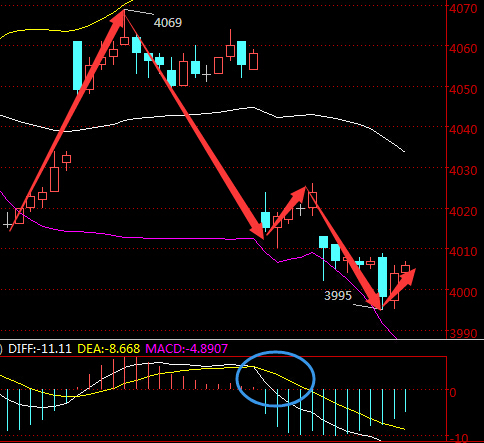Click the 3995 low price label

[338, 296]
